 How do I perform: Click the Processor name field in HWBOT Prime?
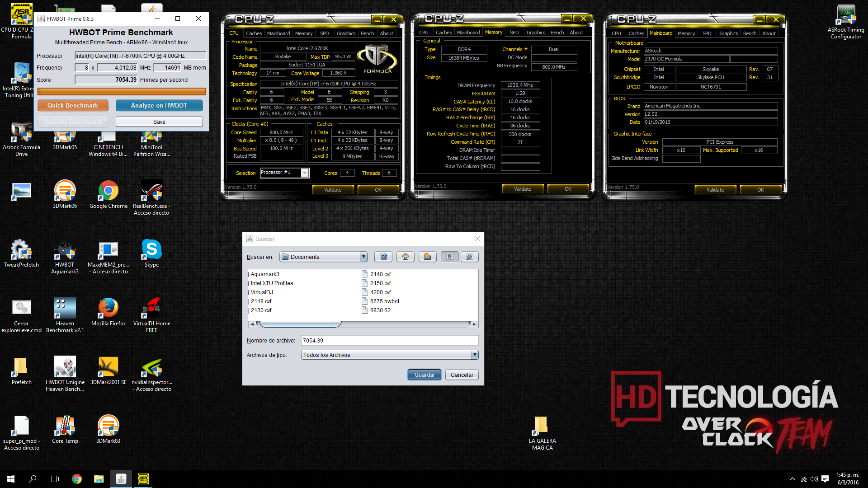click(x=140, y=56)
